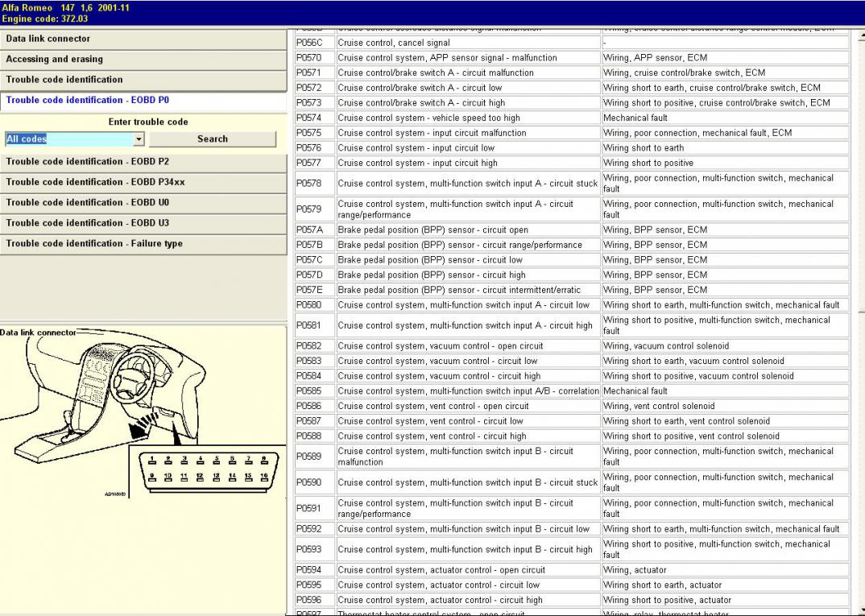Click the data link connector pinout diagram

208,472
